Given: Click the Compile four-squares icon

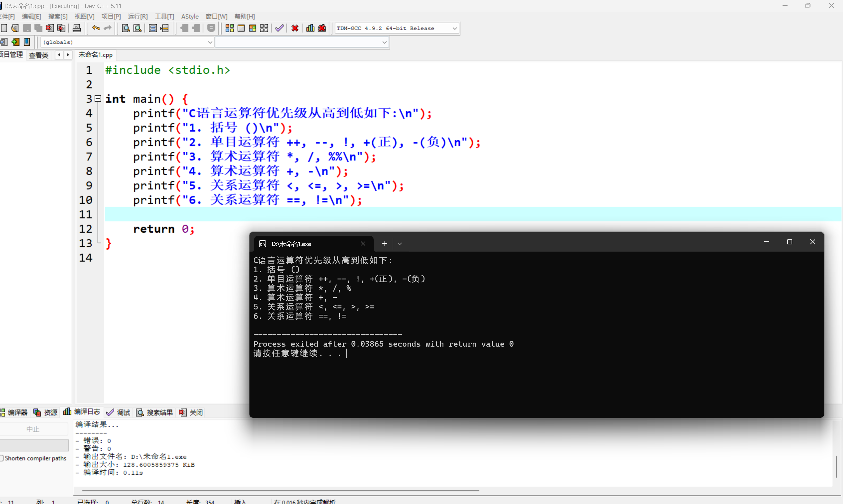Looking at the screenshot, I should click(x=230, y=28).
